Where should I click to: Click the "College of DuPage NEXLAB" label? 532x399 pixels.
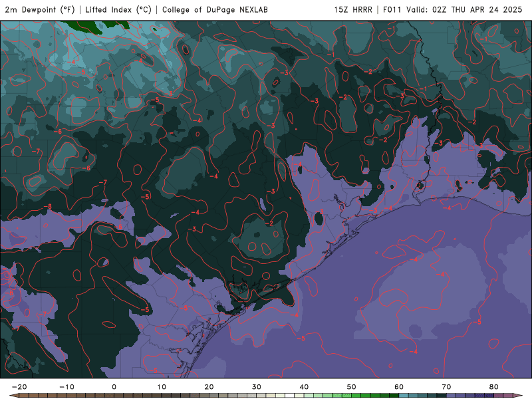(x=215, y=9)
